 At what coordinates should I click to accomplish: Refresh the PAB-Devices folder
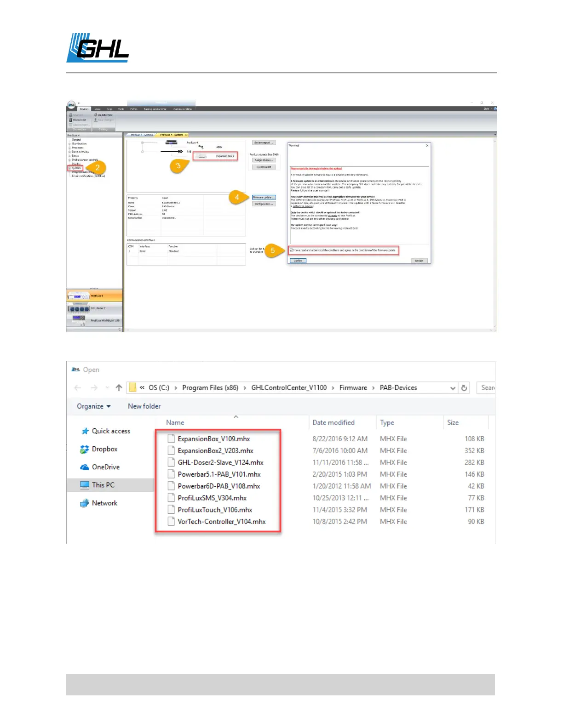pos(464,388)
